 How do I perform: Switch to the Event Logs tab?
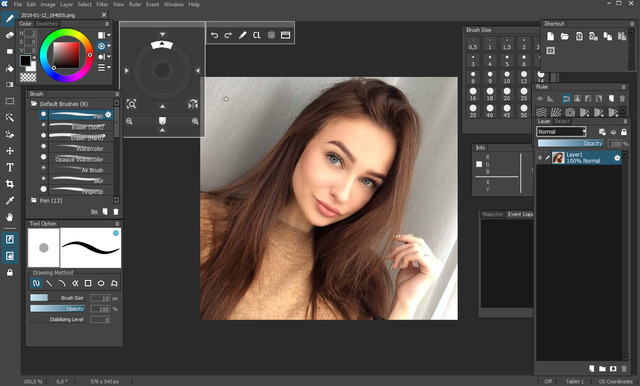[520, 214]
